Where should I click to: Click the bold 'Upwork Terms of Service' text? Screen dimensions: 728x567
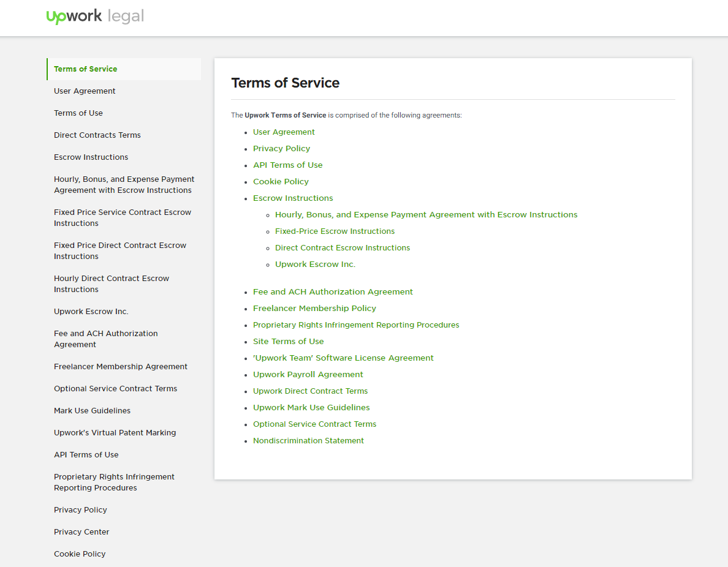coord(286,115)
